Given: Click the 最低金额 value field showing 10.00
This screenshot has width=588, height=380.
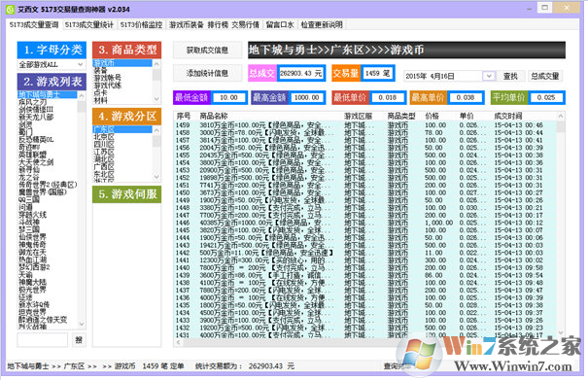Looking at the screenshot, I should click(228, 97).
